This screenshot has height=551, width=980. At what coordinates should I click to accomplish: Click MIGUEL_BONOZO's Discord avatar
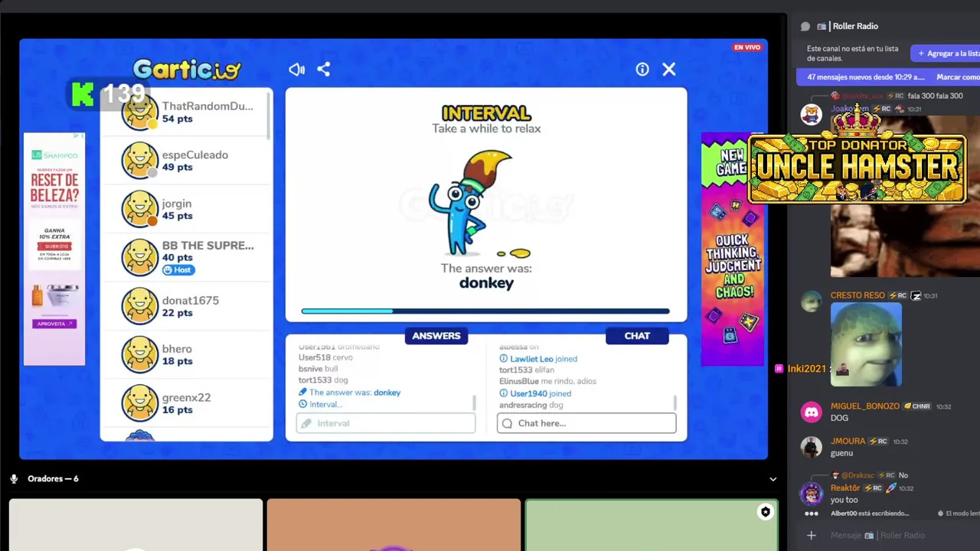tap(811, 412)
